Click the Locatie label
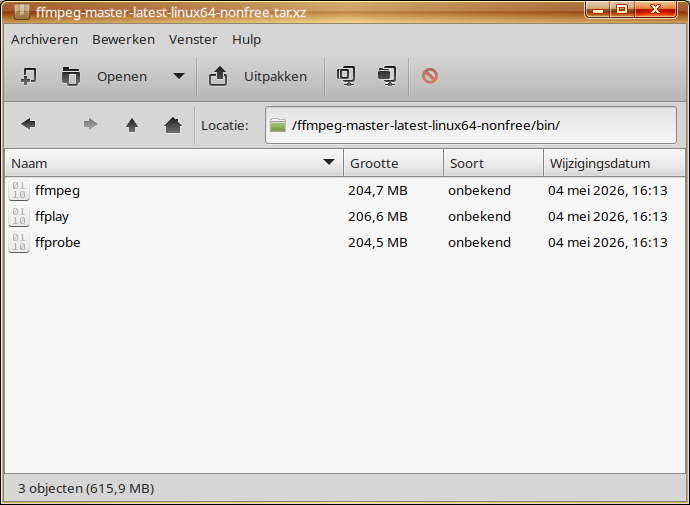 (225, 126)
